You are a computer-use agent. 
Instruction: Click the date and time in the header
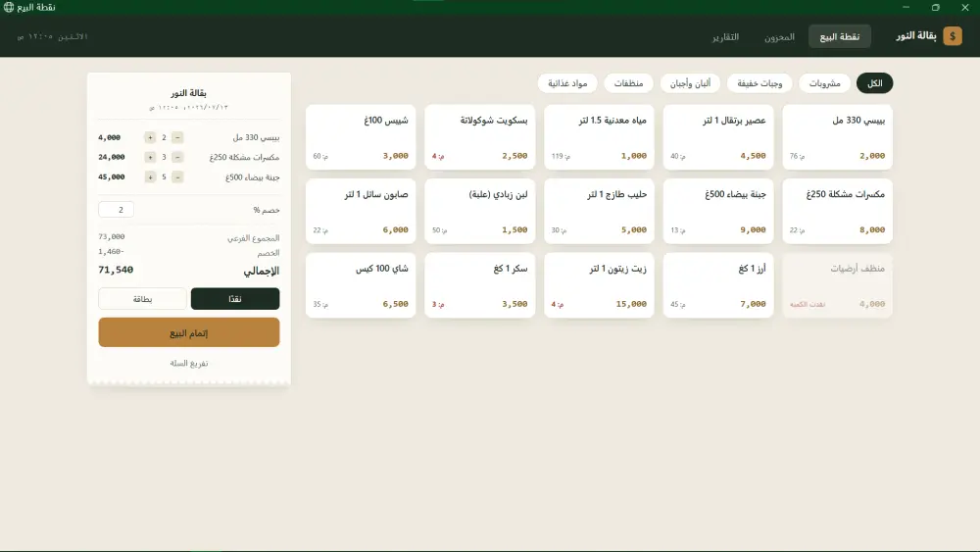(53, 37)
